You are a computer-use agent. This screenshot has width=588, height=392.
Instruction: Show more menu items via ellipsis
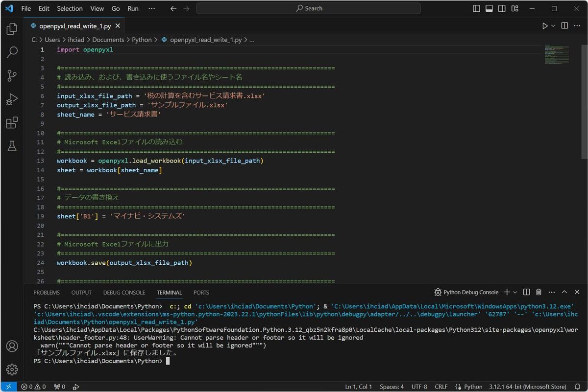[152, 8]
